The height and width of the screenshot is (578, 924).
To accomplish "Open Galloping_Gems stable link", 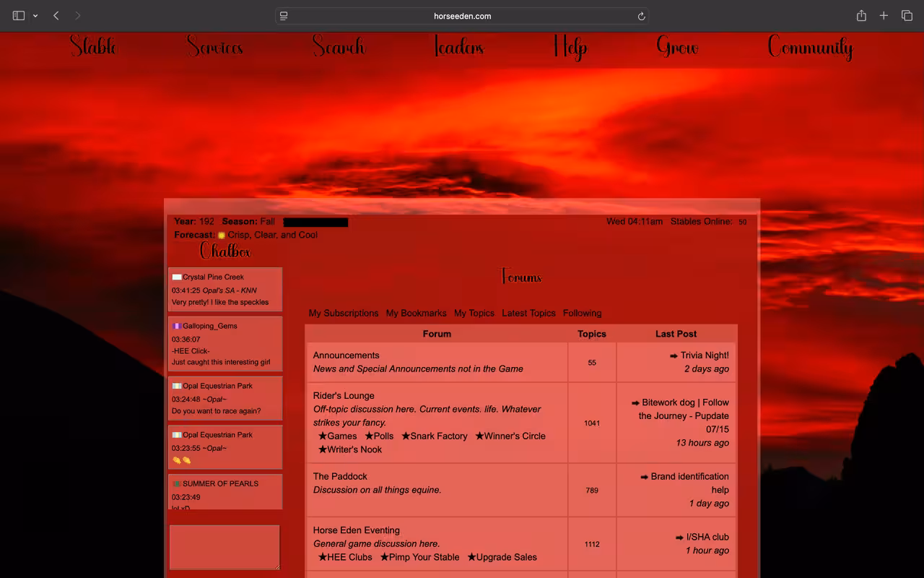I will tap(210, 327).
